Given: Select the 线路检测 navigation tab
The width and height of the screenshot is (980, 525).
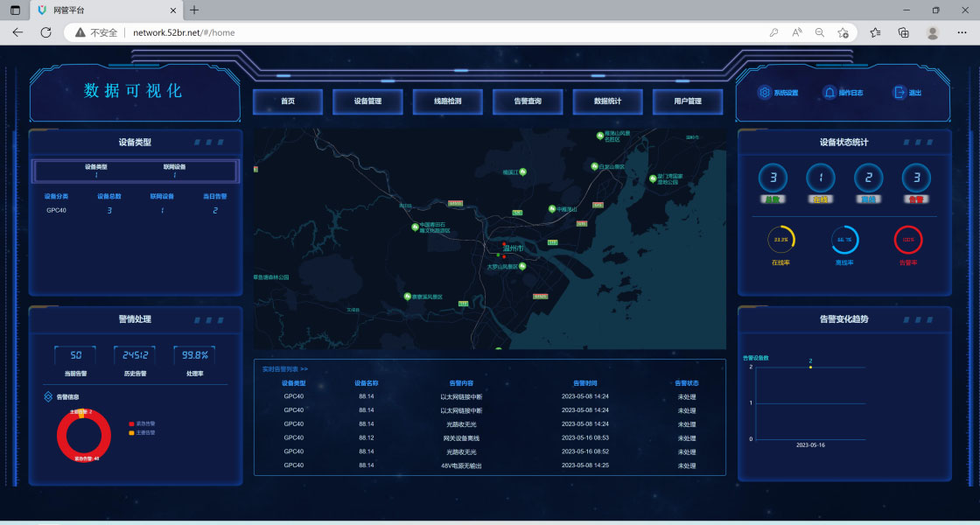Looking at the screenshot, I should click(x=447, y=101).
